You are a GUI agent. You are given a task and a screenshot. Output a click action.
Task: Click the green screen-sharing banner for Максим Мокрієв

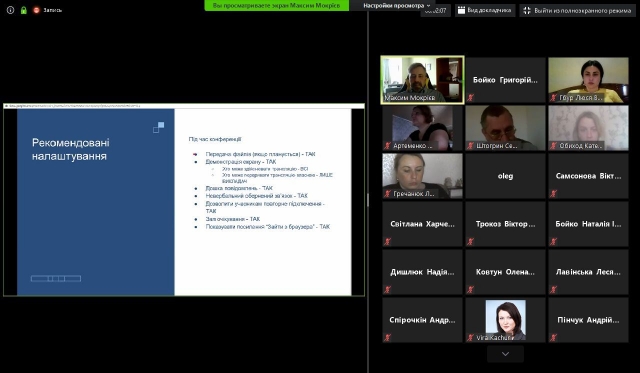[276, 5]
